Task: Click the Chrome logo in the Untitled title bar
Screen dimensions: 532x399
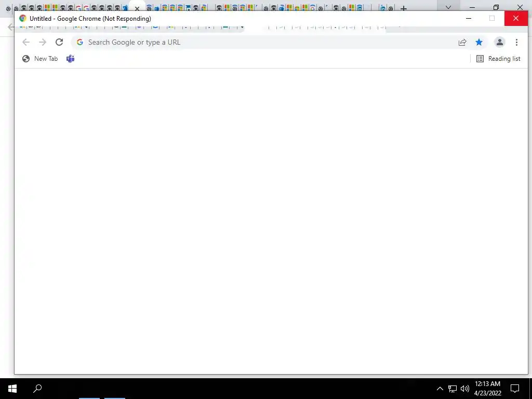Action: 23,18
